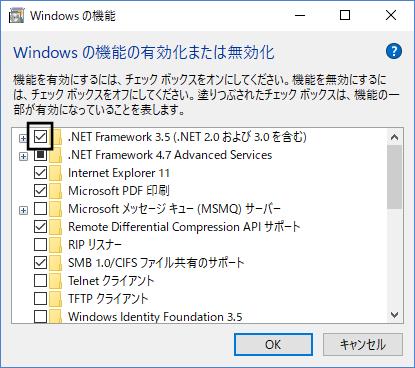Select Windows Identity Foundation 3.5 entry
This screenshot has height=368, width=415.
(155, 317)
